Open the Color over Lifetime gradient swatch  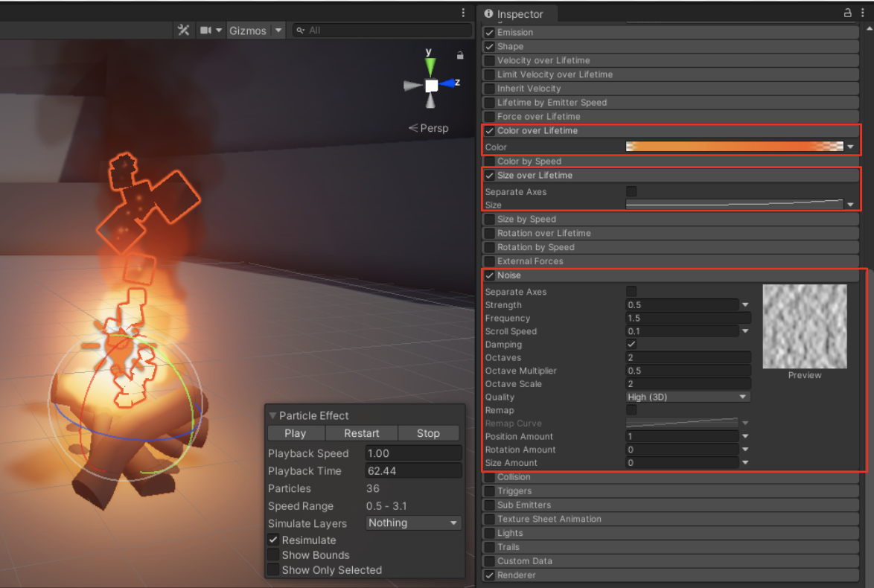(734, 147)
